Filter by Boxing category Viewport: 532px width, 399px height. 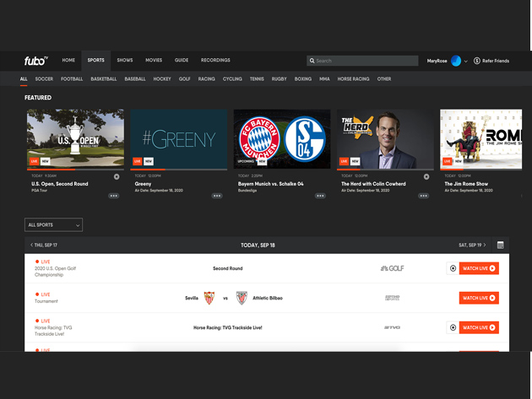[x=302, y=79]
